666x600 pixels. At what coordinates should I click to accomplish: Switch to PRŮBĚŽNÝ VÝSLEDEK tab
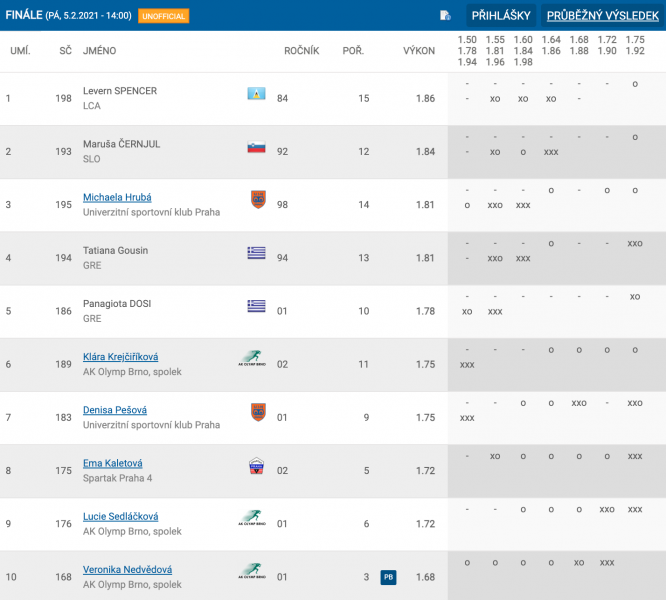click(x=602, y=16)
